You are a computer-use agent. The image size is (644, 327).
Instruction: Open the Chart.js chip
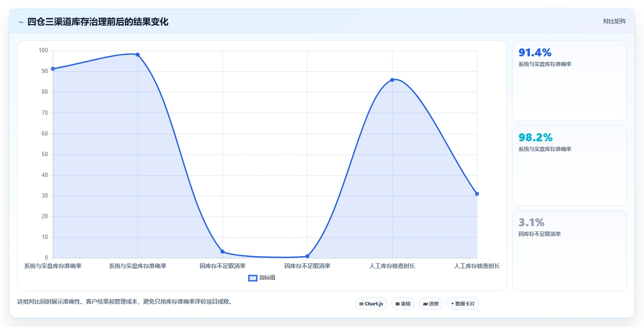point(371,304)
